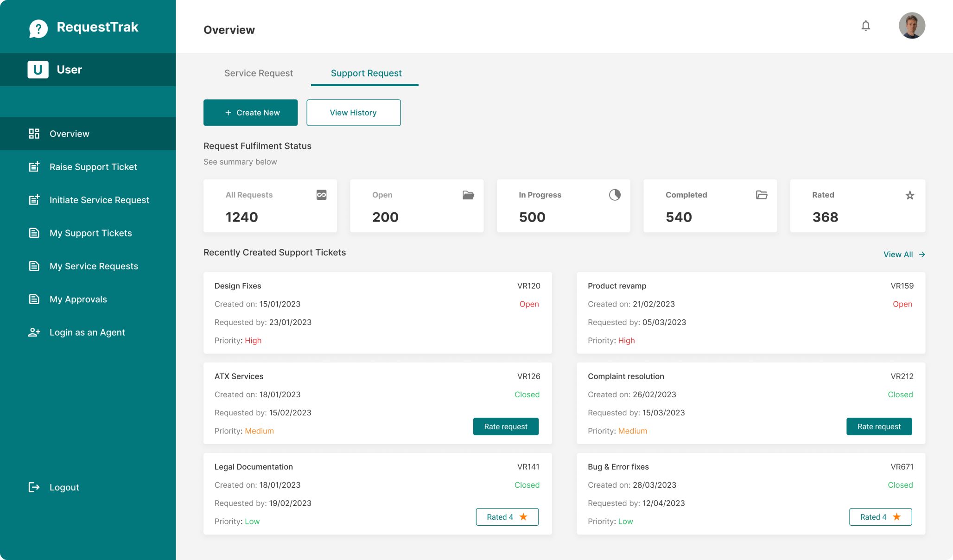Click the Overview dashboard icon in sidebar

tap(34, 134)
